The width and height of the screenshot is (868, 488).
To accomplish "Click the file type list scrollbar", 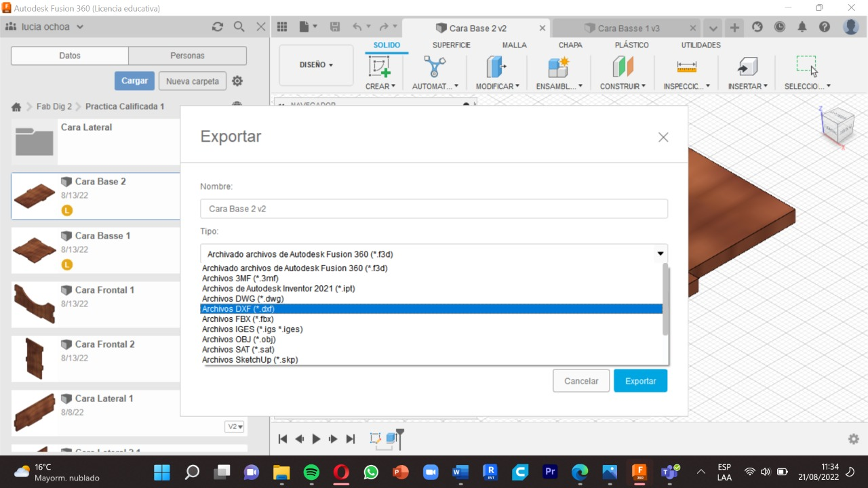I will point(666,300).
